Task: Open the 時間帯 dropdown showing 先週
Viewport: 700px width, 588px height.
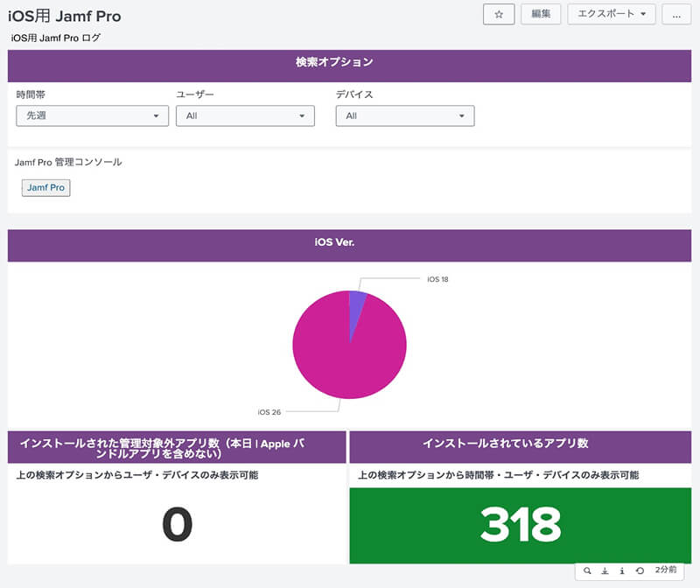Action: 93,116
